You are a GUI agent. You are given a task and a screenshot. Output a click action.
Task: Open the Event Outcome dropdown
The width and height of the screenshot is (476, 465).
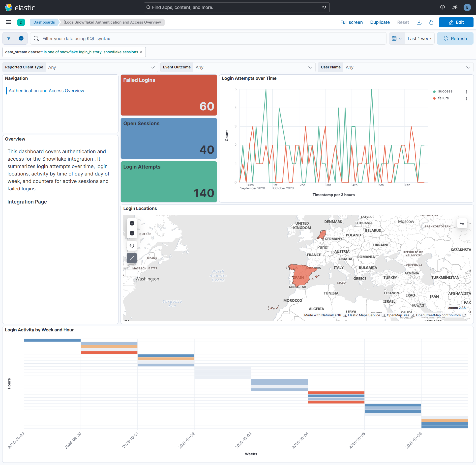tap(254, 67)
